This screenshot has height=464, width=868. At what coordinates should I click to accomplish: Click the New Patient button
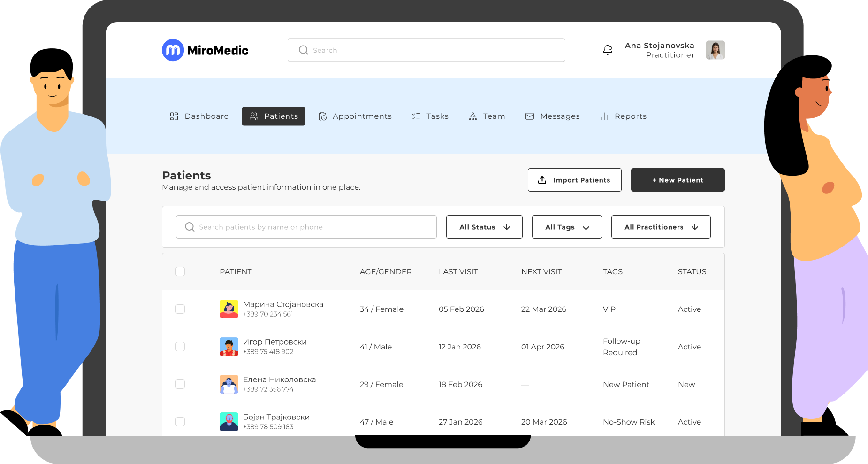pos(678,180)
